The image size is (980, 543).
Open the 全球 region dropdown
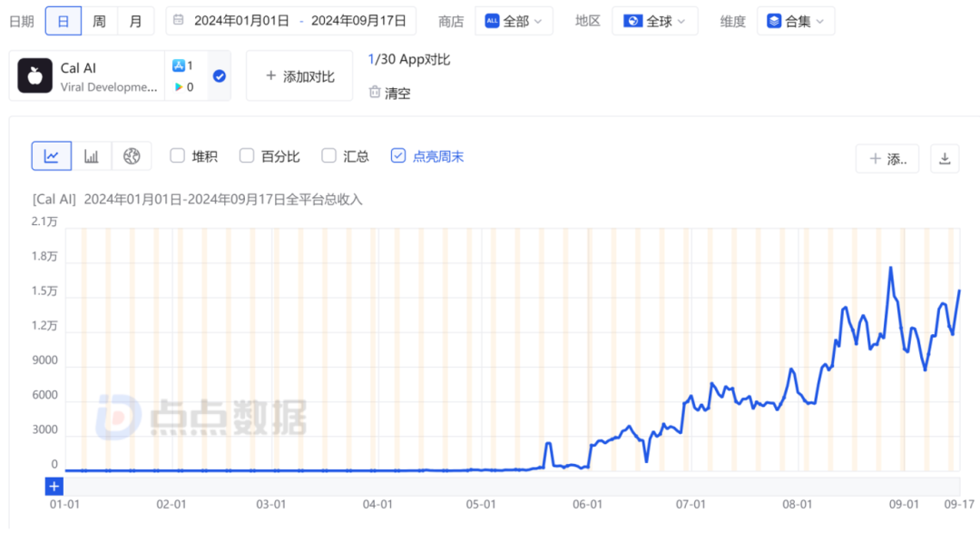click(654, 20)
